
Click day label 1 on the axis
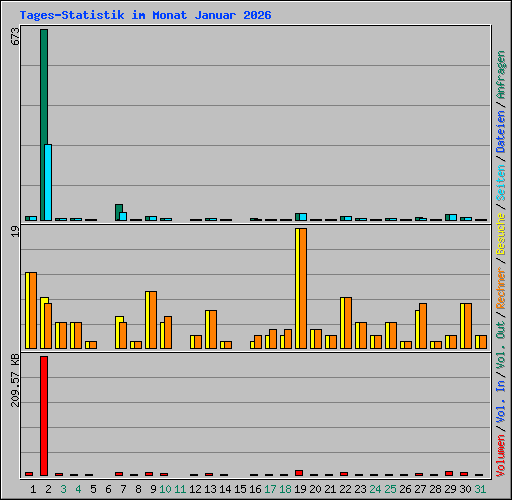click(x=33, y=489)
